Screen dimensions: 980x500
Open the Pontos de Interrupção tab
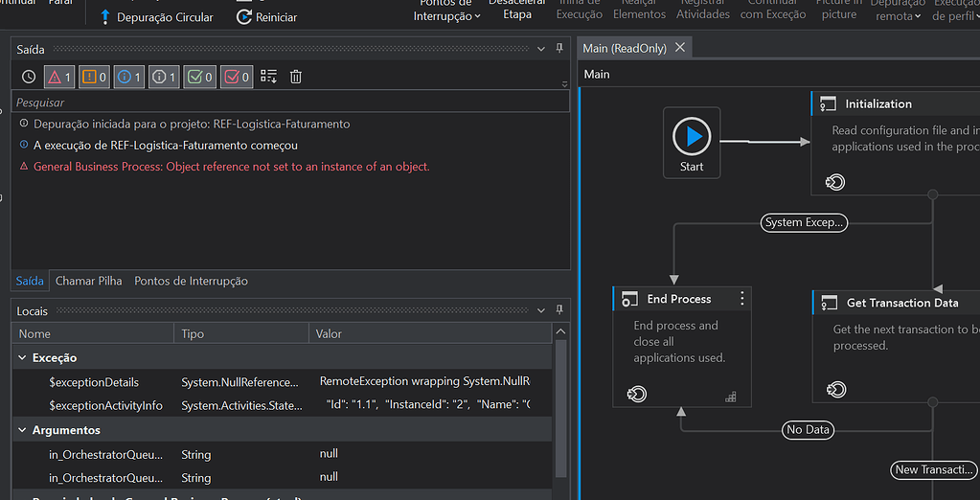pyautogui.click(x=191, y=281)
